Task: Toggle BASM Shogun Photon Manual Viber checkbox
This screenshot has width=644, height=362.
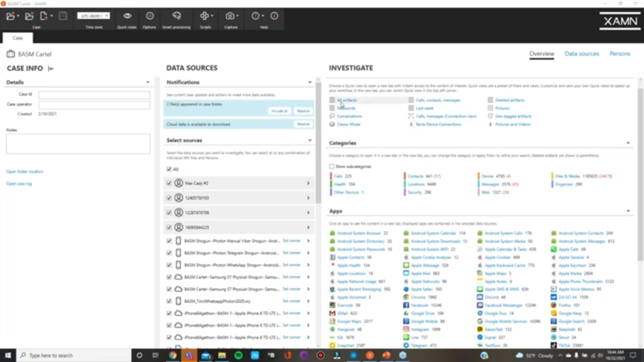Action: pyautogui.click(x=169, y=241)
